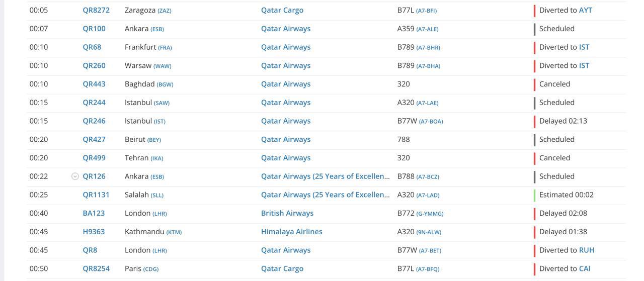The width and height of the screenshot is (644, 281).
Task: Select flight H9363 to Kathmandu
Action: click(x=94, y=232)
